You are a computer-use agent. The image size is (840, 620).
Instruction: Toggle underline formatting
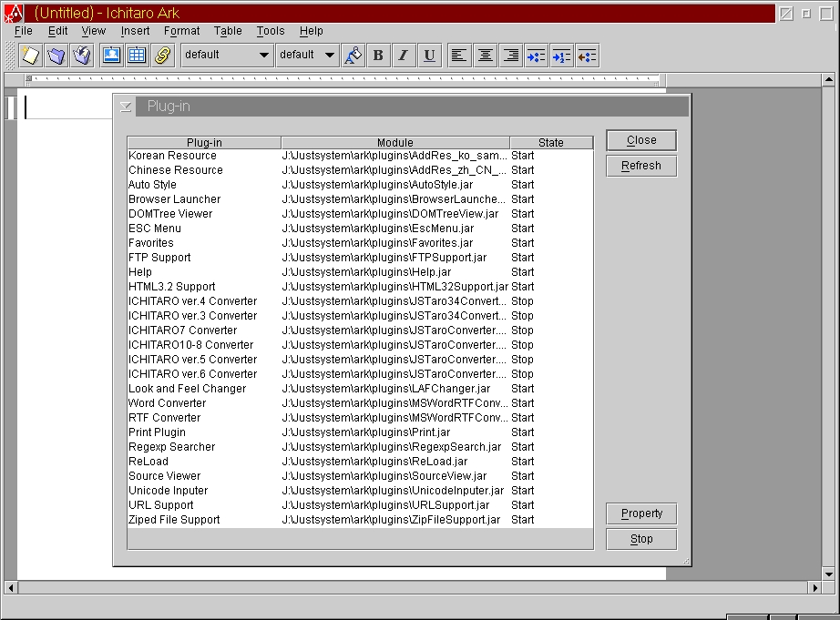429,56
